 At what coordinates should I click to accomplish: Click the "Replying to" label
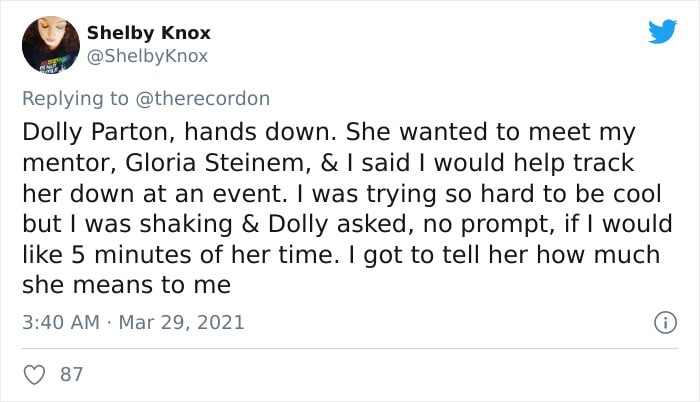75,99
